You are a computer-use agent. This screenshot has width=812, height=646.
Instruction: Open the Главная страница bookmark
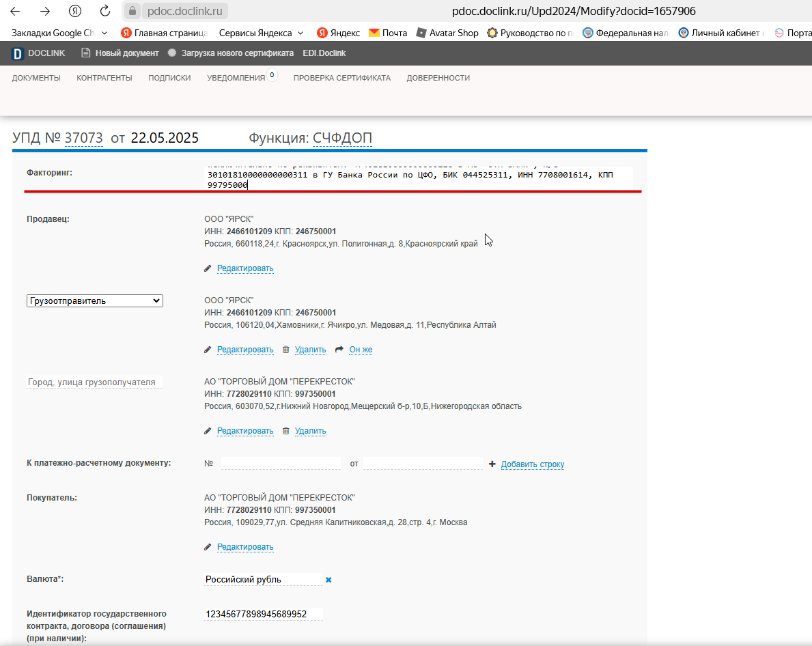pyautogui.click(x=164, y=33)
